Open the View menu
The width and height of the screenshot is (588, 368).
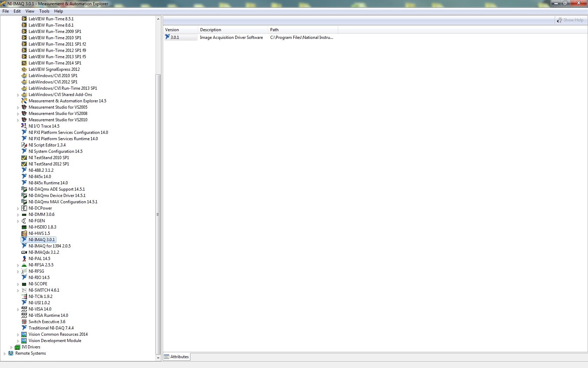click(x=30, y=11)
